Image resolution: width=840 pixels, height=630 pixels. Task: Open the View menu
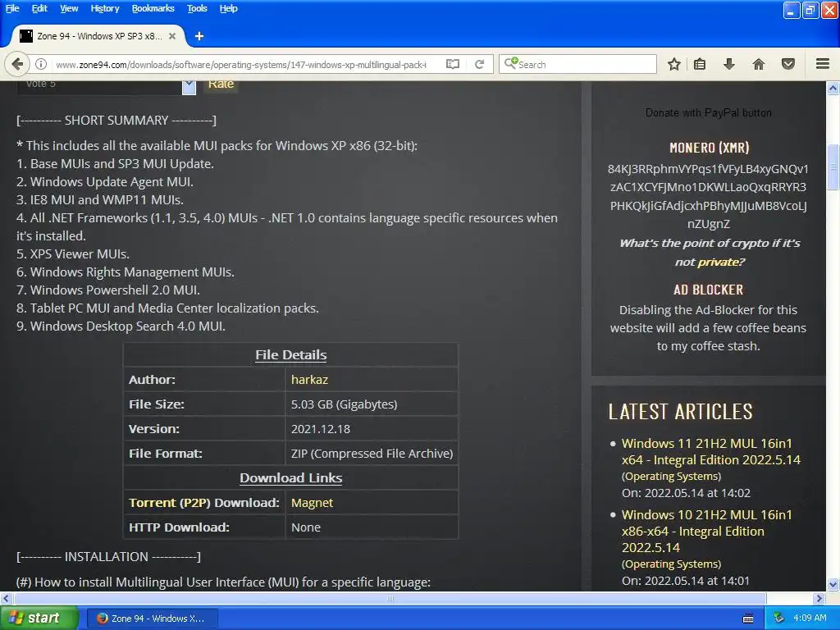pos(69,8)
